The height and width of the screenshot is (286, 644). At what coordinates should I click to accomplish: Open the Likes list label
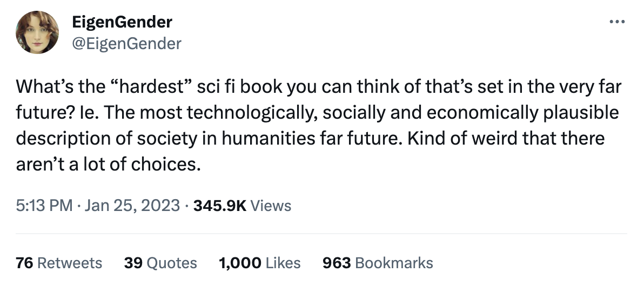(284, 263)
